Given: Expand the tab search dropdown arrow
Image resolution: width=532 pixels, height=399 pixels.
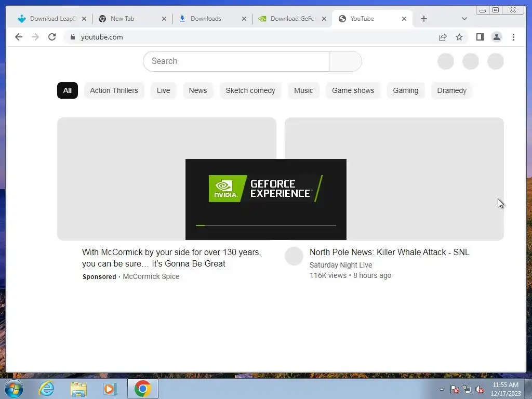Looking at the screenshot, I should tap(464, 19).
